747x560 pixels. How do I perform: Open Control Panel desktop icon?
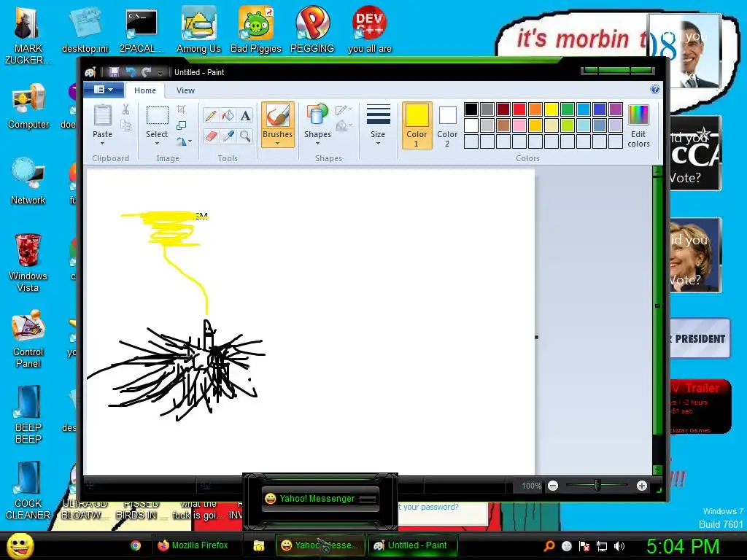point(28,338)
